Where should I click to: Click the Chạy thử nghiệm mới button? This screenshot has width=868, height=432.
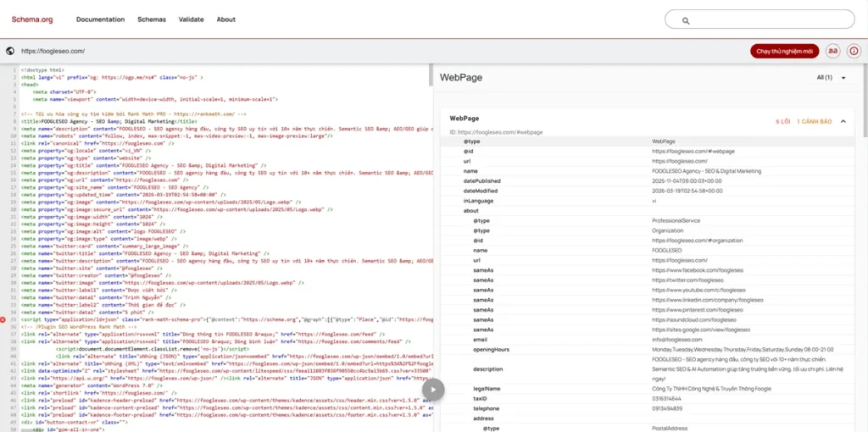coord(784,51)
